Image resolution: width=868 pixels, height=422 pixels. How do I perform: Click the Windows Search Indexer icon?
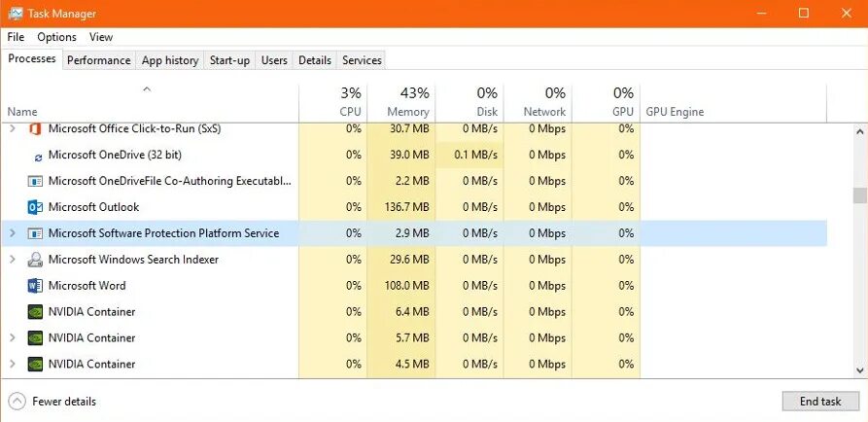click(35, 260)
